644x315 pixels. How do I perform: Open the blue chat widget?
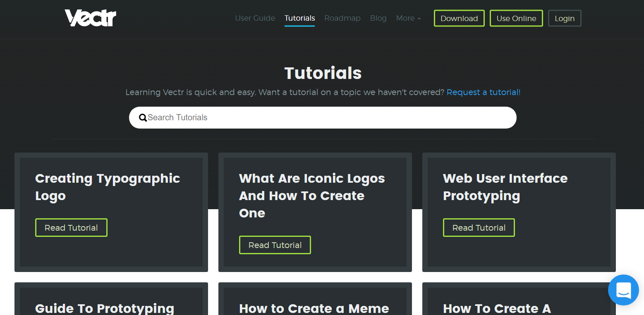(x=623, y=290)
